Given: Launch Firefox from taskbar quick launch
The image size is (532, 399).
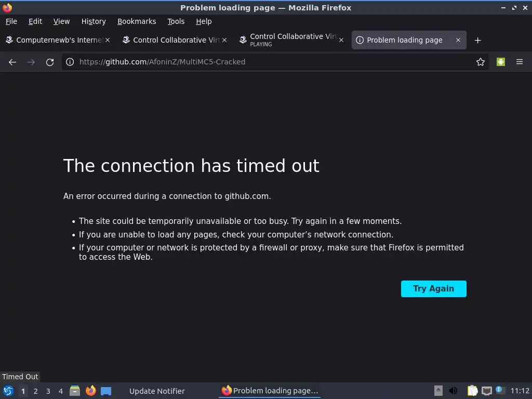Looking at the screenshot, I should 90,391.
